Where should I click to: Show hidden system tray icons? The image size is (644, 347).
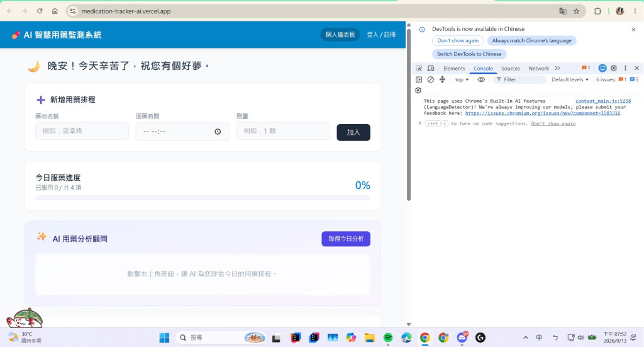(x=525, y=338)
